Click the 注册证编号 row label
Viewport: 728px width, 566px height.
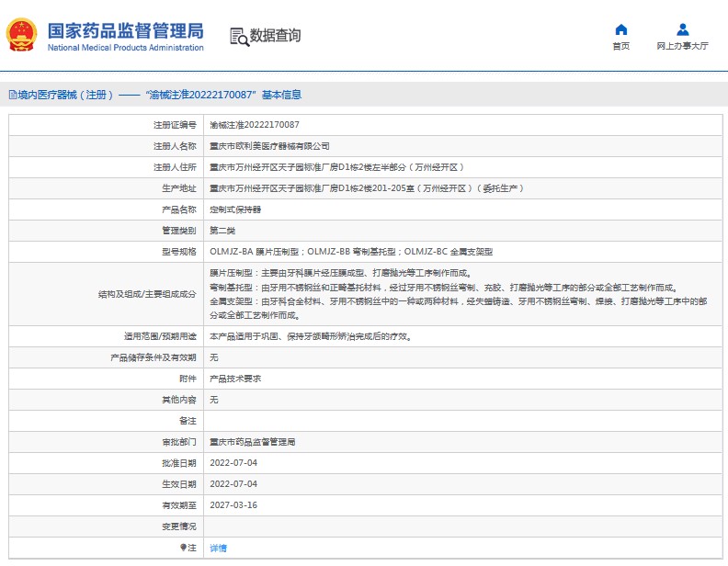(175, 125)
